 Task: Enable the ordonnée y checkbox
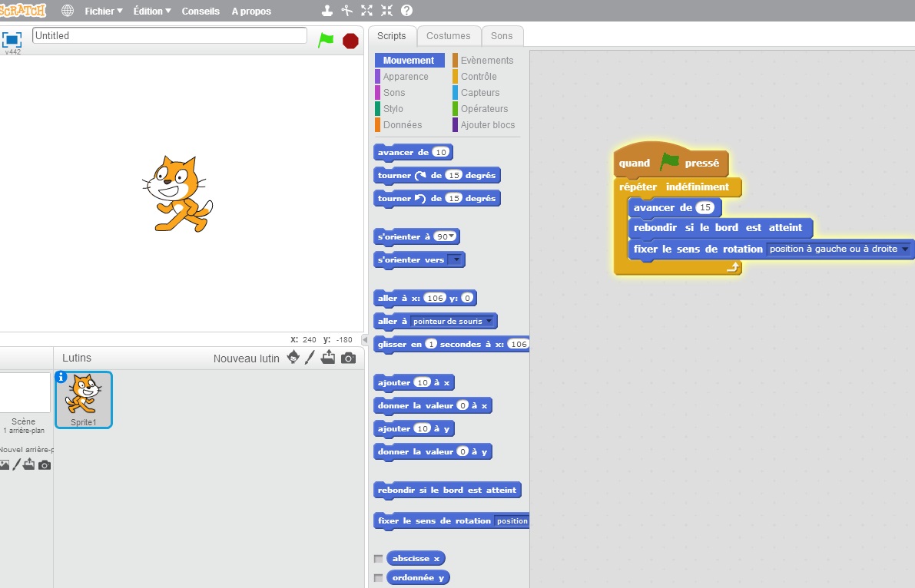[x=378, y=578]
